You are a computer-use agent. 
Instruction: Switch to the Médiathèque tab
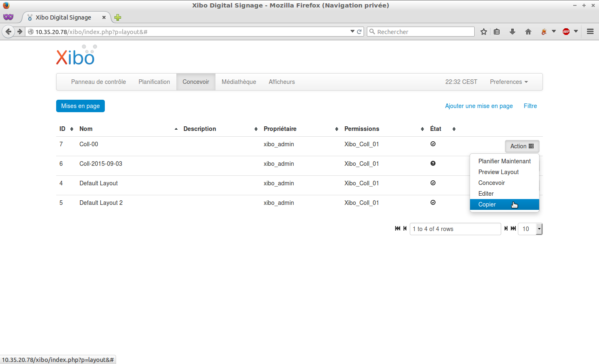pyautogui.click(x=239, y=82)
